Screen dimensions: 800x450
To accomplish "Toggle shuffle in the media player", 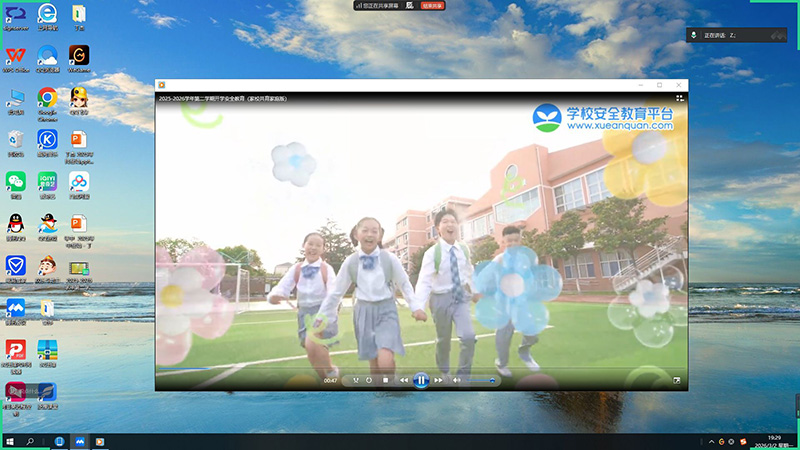I will tap(355, 380).
